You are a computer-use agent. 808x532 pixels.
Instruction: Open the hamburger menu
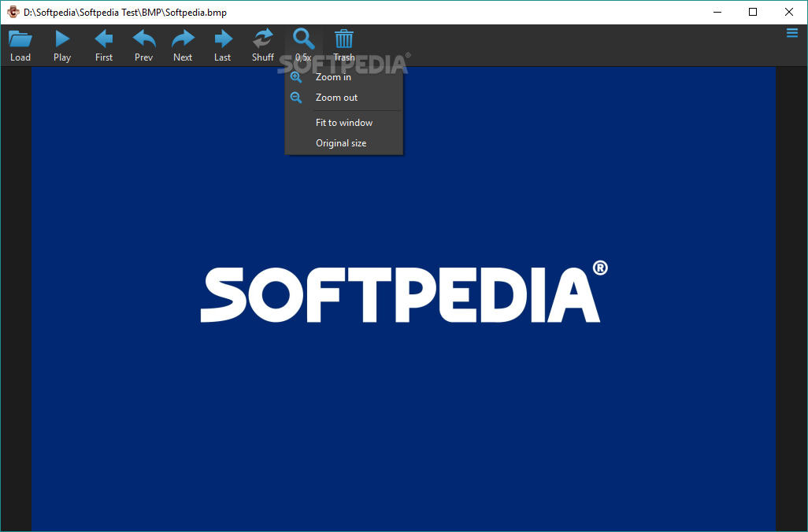pyautogui.click(x=792, y=34)
